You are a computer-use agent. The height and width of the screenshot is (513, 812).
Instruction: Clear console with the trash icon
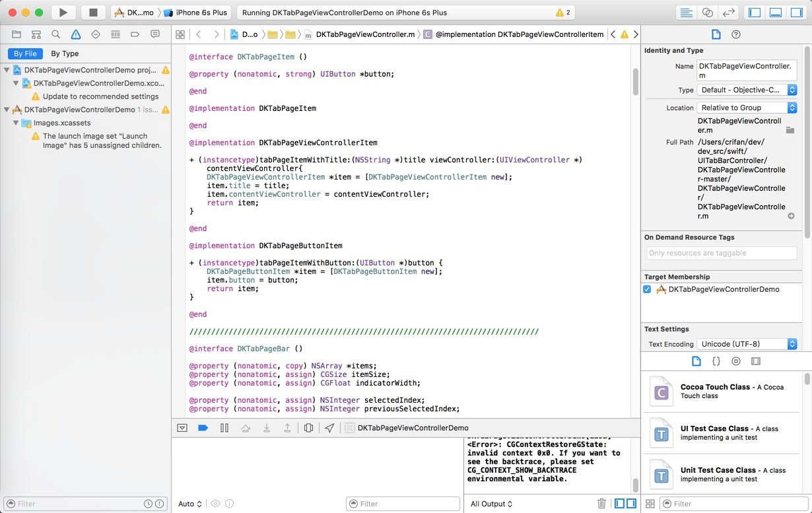(601, 504)
